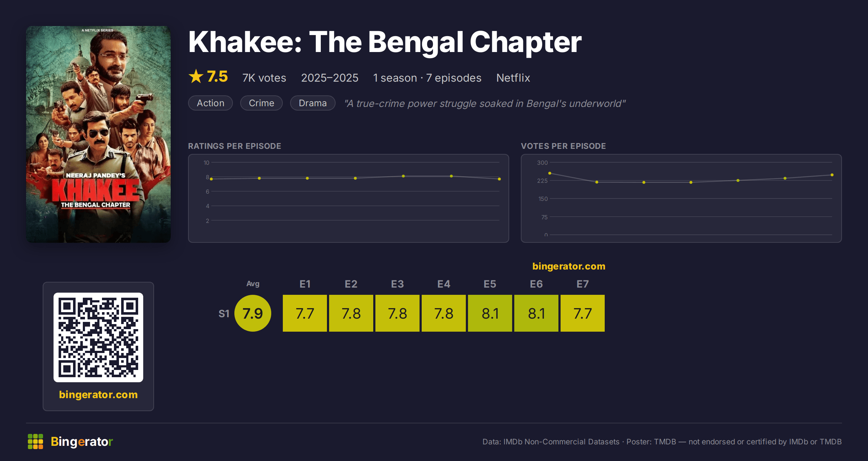
Task: Open the Khakee poster thumbnail
Action: click(98, 134)
